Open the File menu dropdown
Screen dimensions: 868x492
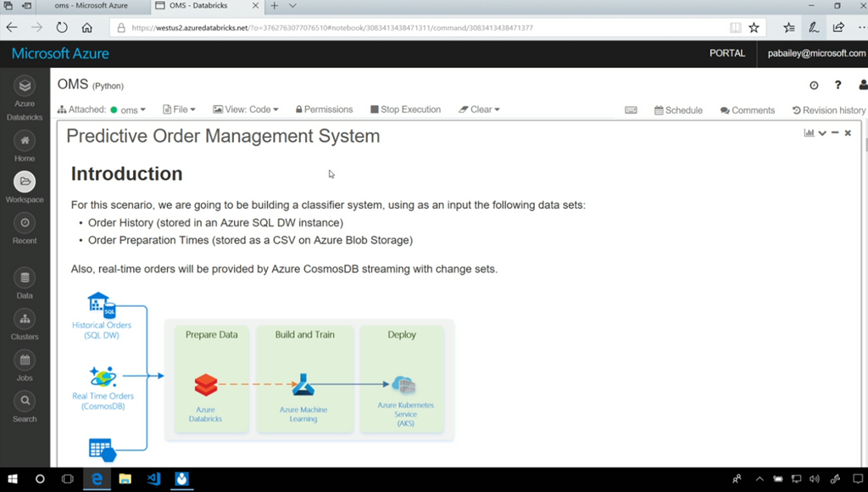point(180,109)
